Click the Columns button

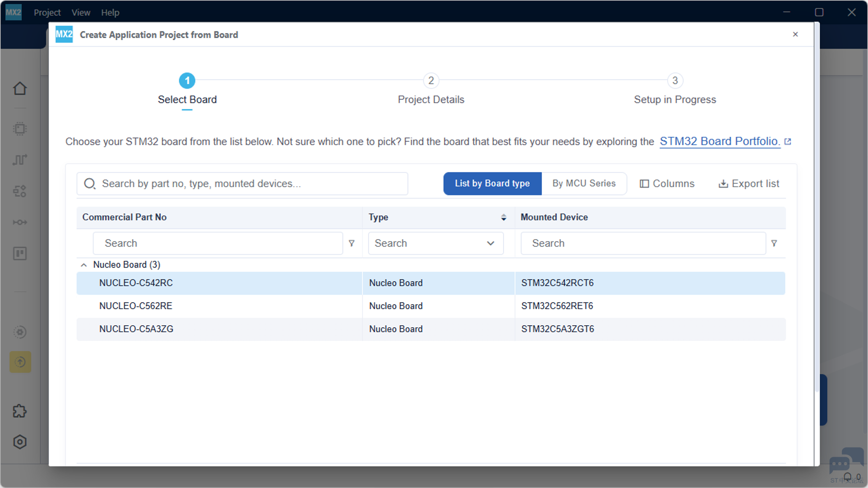coord(667,184)
